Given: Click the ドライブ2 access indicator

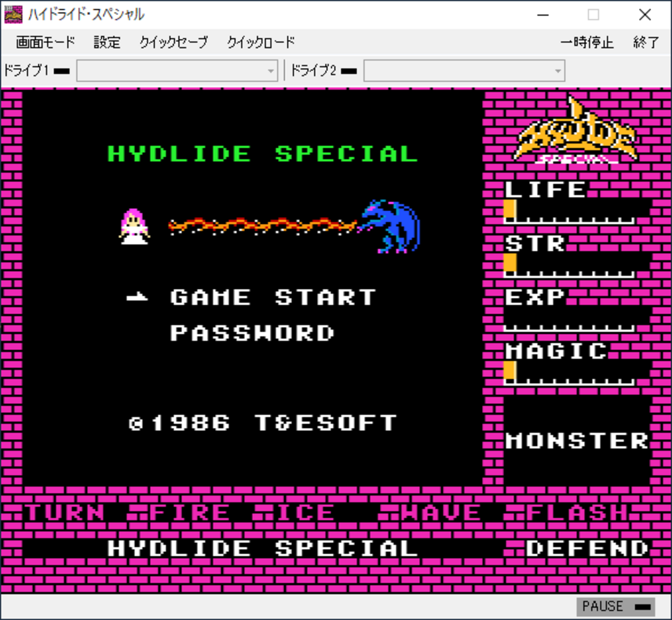Looking at the screenshot, I should [349, 71].
